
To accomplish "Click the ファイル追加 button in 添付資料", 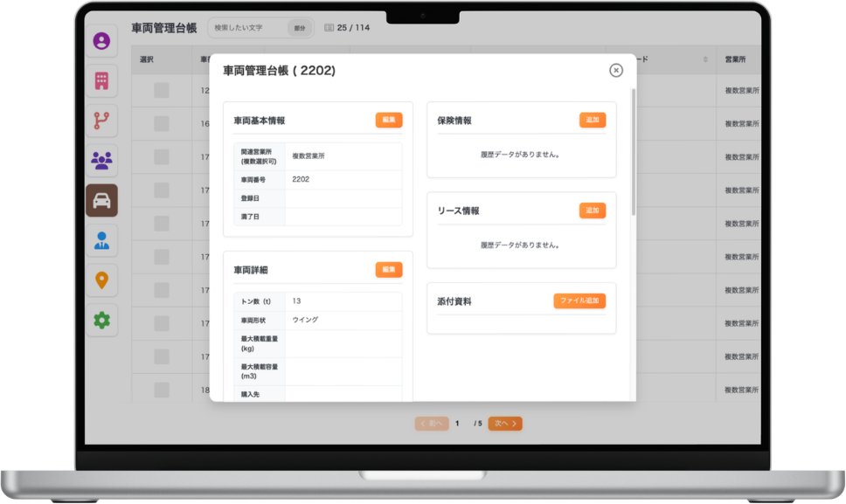I will click(579, 301).
